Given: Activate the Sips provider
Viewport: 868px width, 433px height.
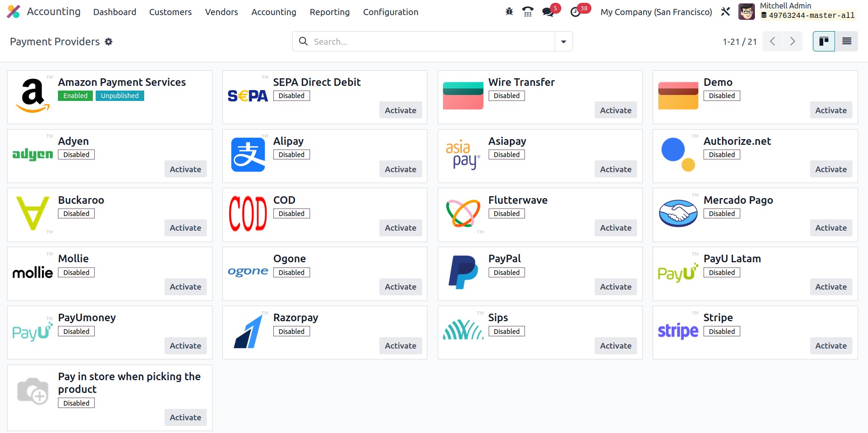Looking at the screenshot, I should (615, 345).
